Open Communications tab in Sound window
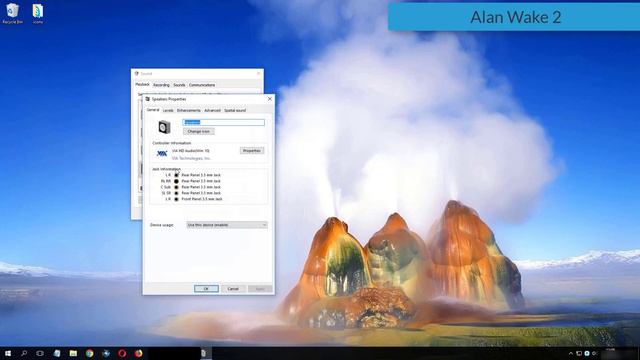Screen dimensions: 640x360 point(202,85)
